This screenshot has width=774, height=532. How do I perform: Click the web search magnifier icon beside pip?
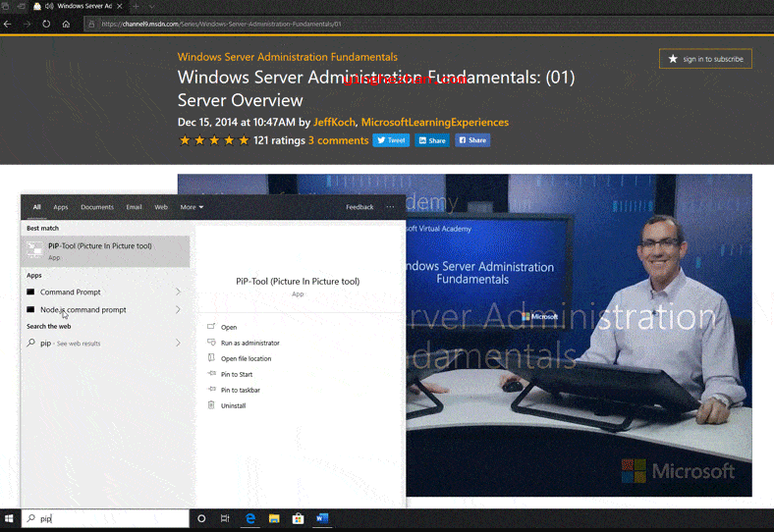click(31, 343)
